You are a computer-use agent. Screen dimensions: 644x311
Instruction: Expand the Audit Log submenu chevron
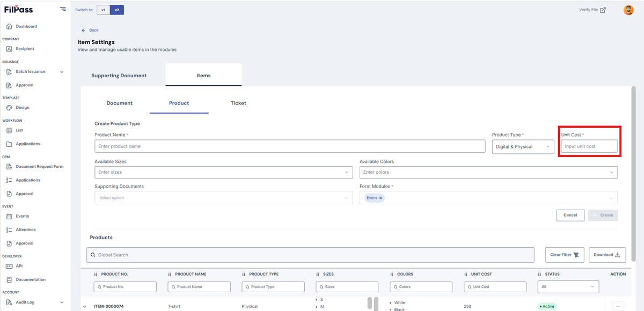[x=62, y=302]
